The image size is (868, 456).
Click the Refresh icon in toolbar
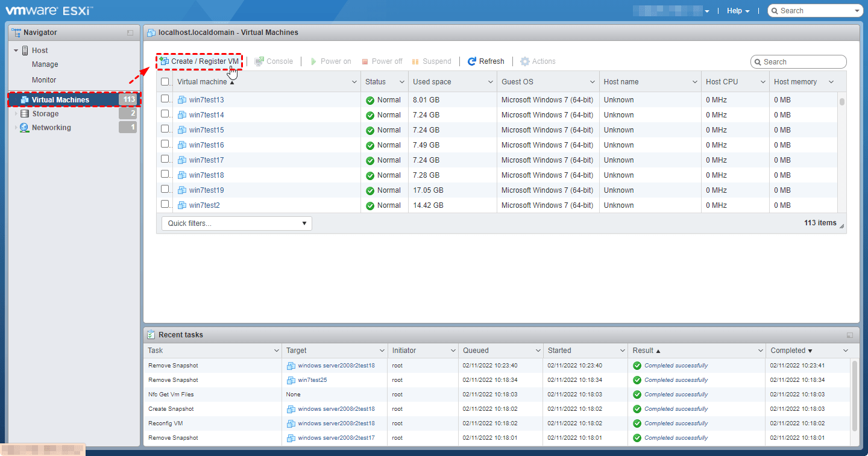(x=472, y=61)
